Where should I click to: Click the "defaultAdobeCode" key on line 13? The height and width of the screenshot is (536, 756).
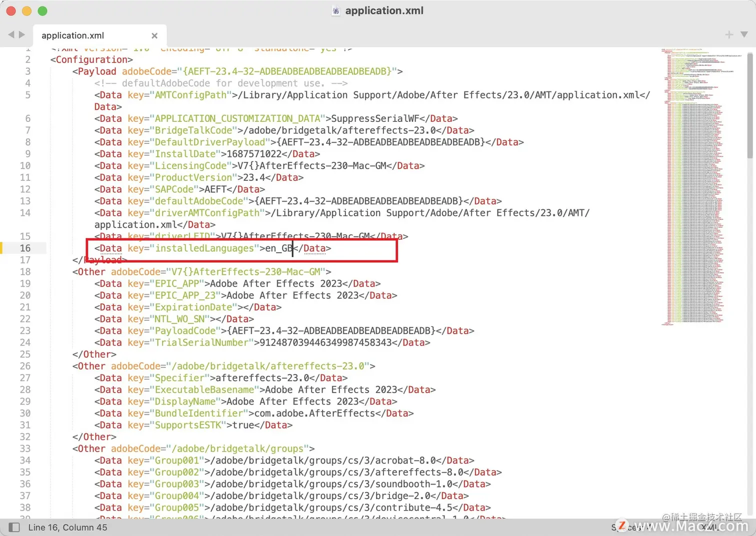199,201
